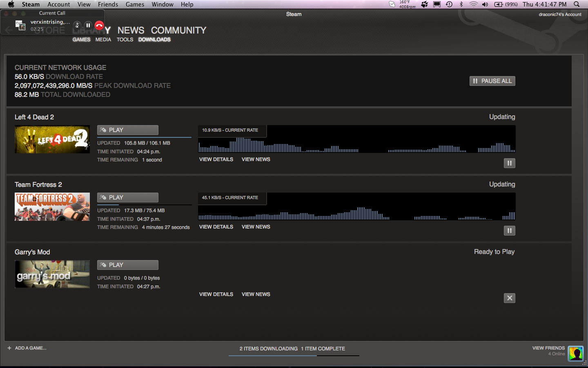Pause the Left 4 Dead 2 download

tap(509, 163)
